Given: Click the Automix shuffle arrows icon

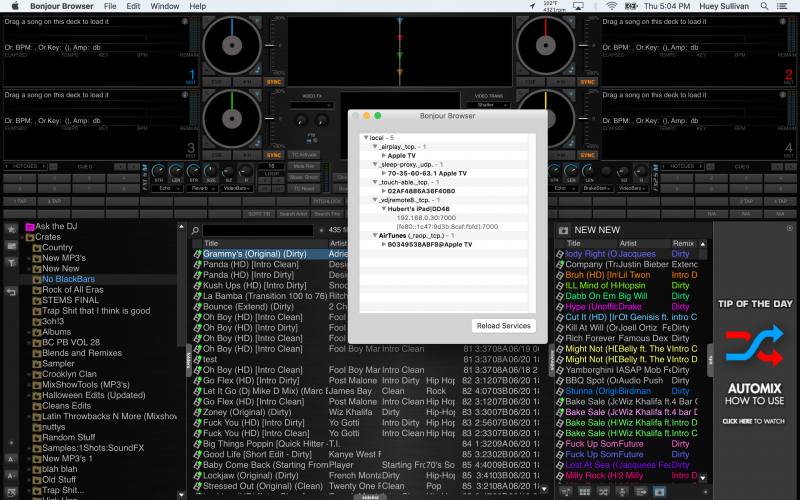Looking at the screenshot, I should [x=755, y=346].
